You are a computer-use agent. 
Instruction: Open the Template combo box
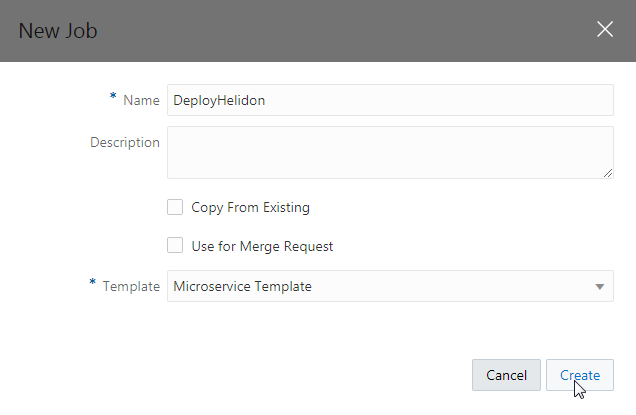[x=380, y=286]
